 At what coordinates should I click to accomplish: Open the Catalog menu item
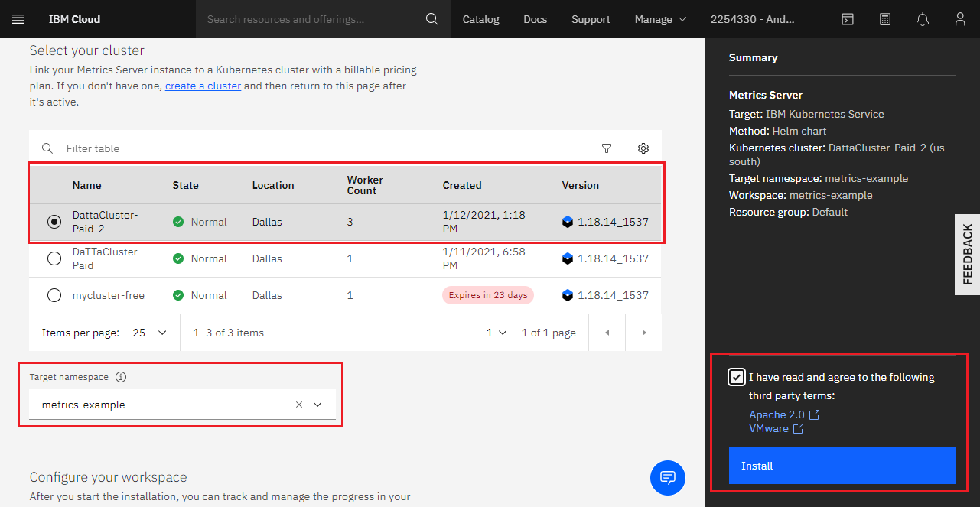pos(481,19)
